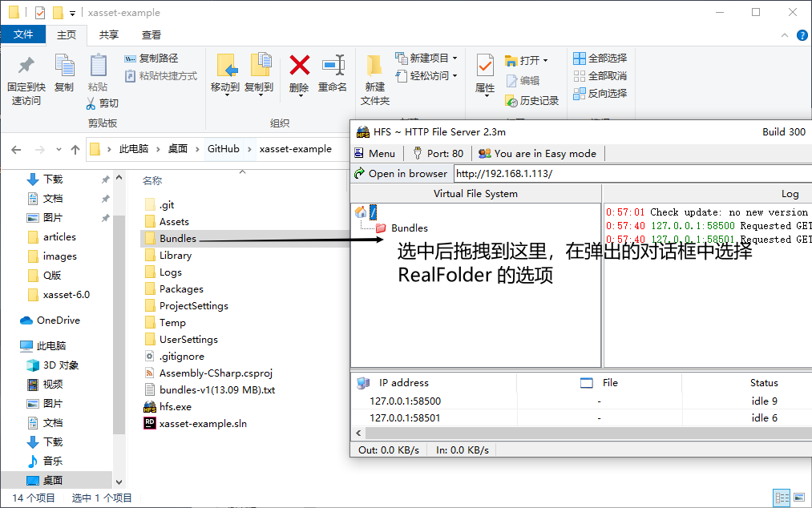Click Open in browser in HFS
This screenshot has width=812, height=508.
[402, 173]
